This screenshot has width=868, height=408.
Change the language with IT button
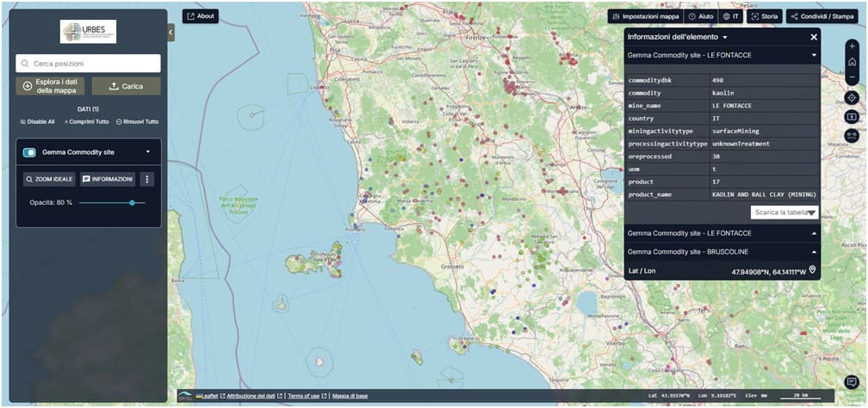point(731,16)
